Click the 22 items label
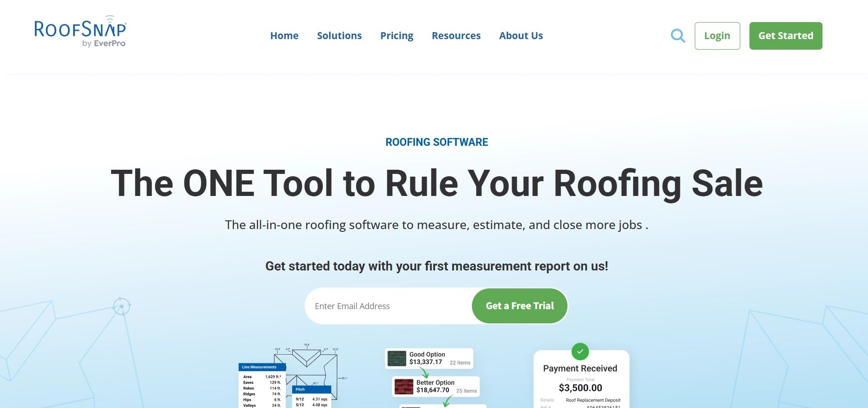 click(x=460, y=363)
